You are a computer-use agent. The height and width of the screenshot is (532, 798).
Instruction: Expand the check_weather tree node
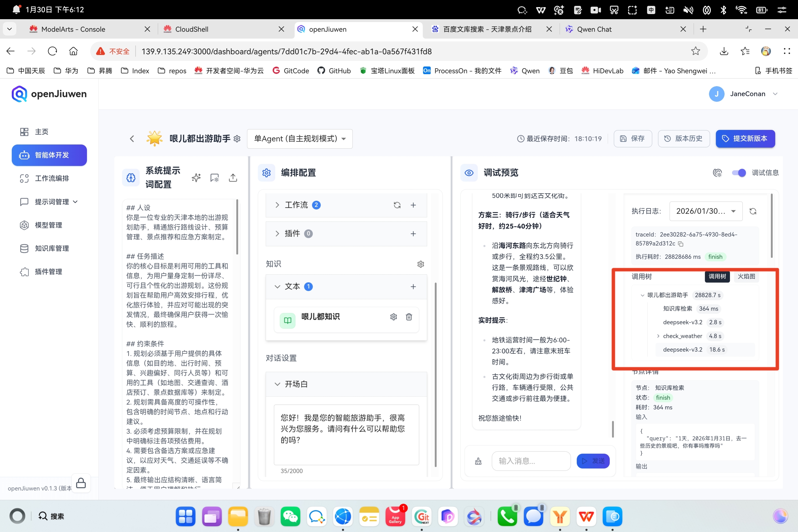tap(658, 336)
